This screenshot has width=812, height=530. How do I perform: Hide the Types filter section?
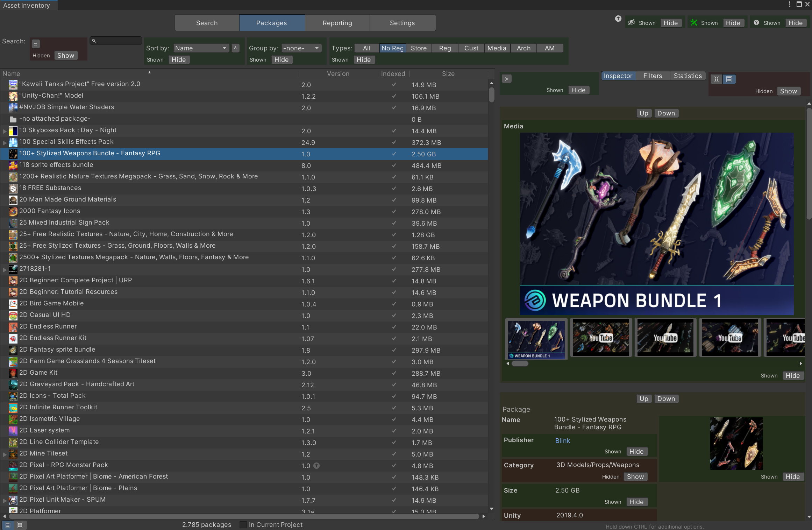[364, 60]
